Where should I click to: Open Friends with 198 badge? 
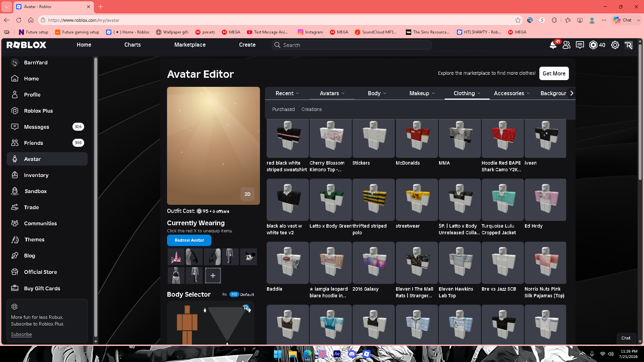pos(47,143)
